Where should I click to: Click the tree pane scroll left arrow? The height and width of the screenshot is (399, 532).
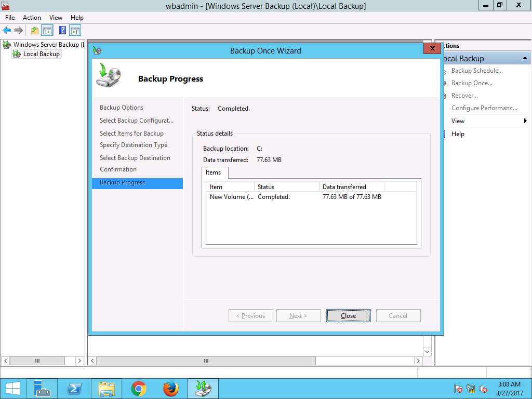[5, 361]
